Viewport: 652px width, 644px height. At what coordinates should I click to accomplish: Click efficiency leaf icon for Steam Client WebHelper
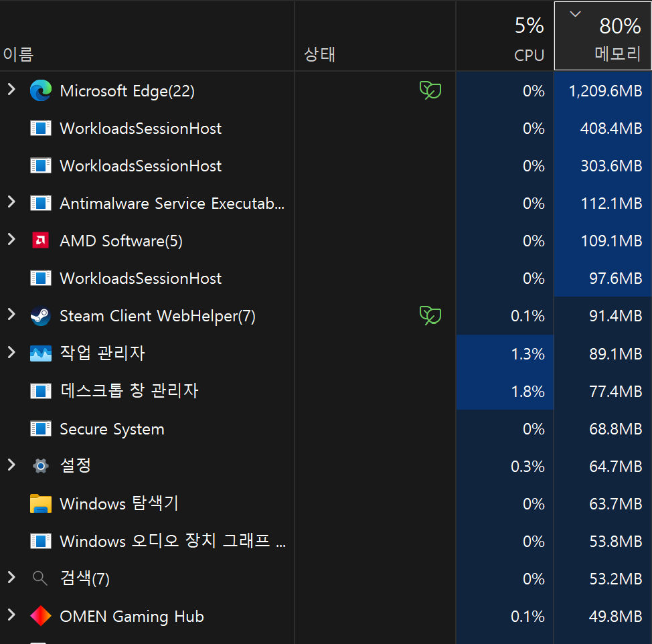coord(430,315)
